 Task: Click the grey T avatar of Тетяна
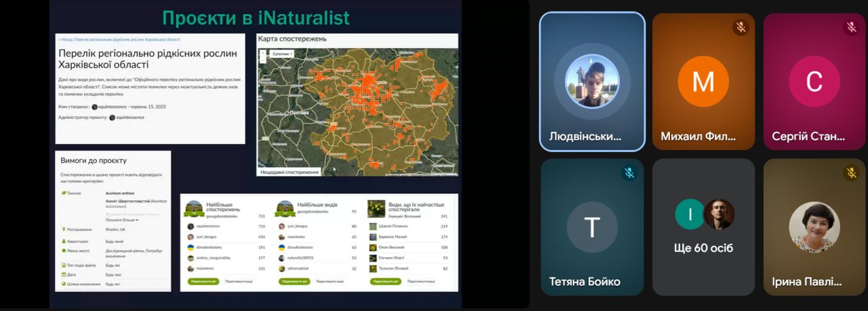592,227
